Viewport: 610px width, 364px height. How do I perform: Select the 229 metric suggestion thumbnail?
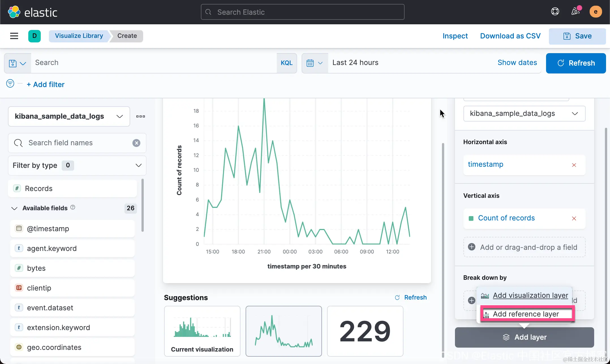click(365, 331)
